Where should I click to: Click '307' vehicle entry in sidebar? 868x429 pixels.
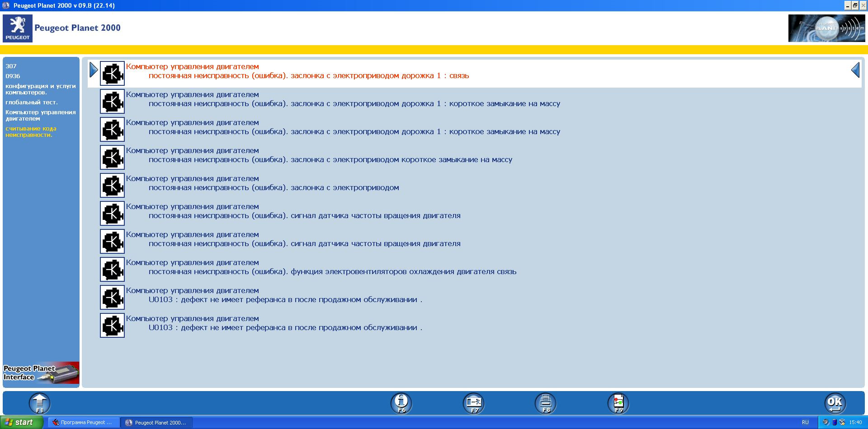(x=11, y=66)
